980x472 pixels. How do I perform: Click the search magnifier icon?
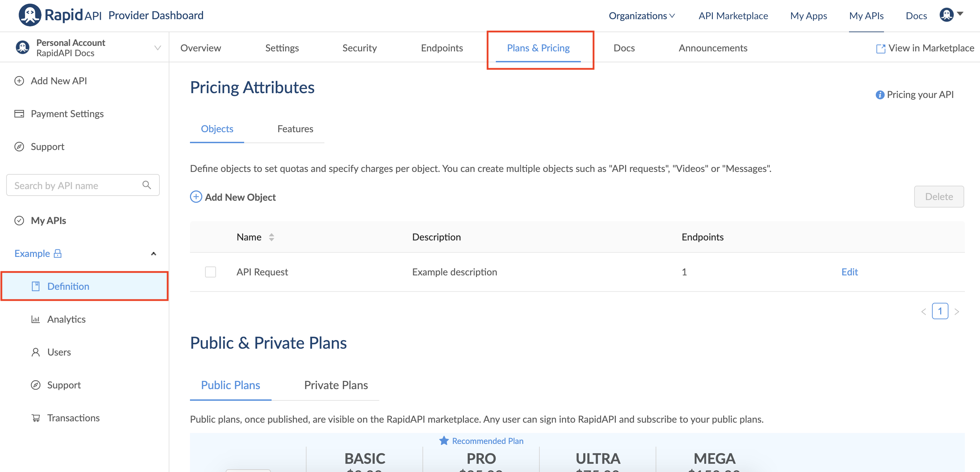pyautogui.click(x=146, y=185)
